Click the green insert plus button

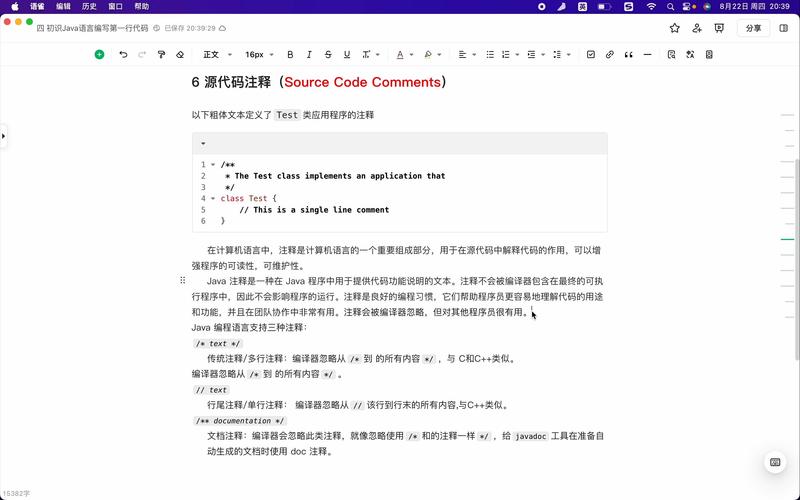click(99, 55)
